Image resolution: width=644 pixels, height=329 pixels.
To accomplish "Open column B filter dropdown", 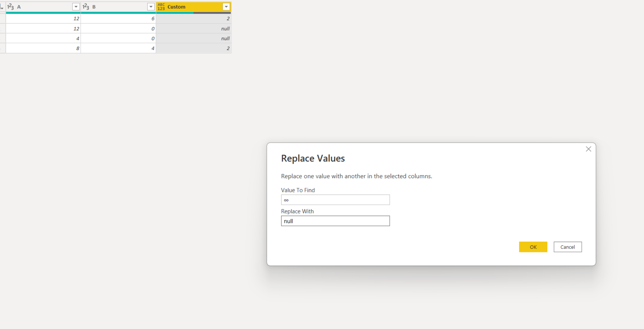I will (x=151, y=7).
